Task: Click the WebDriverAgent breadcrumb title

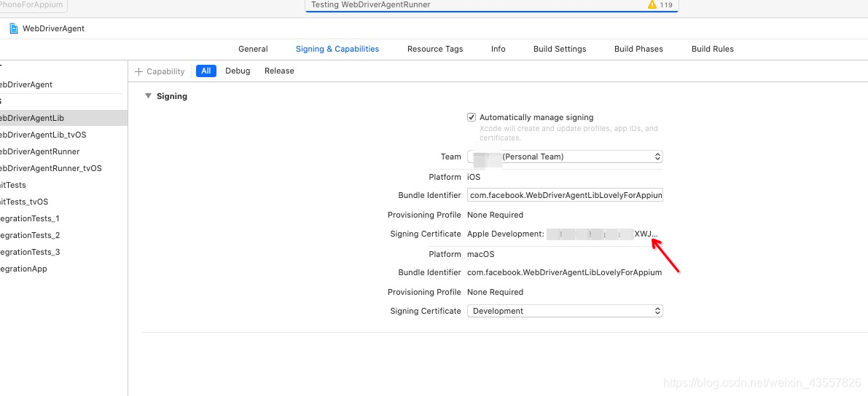Action: pos(54,28)
